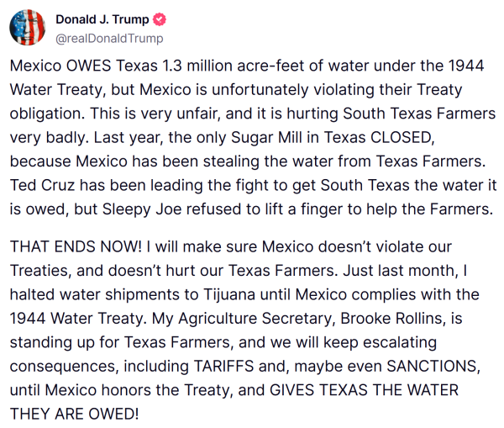Click the name "Ted Cruz" in the text
504x428 pixels.
pos(38,184)
